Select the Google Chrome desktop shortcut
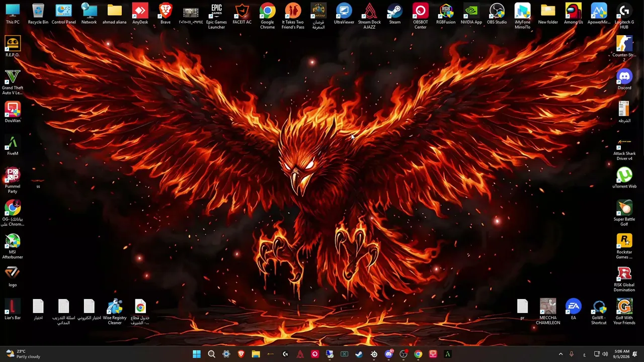 [268, 16]
